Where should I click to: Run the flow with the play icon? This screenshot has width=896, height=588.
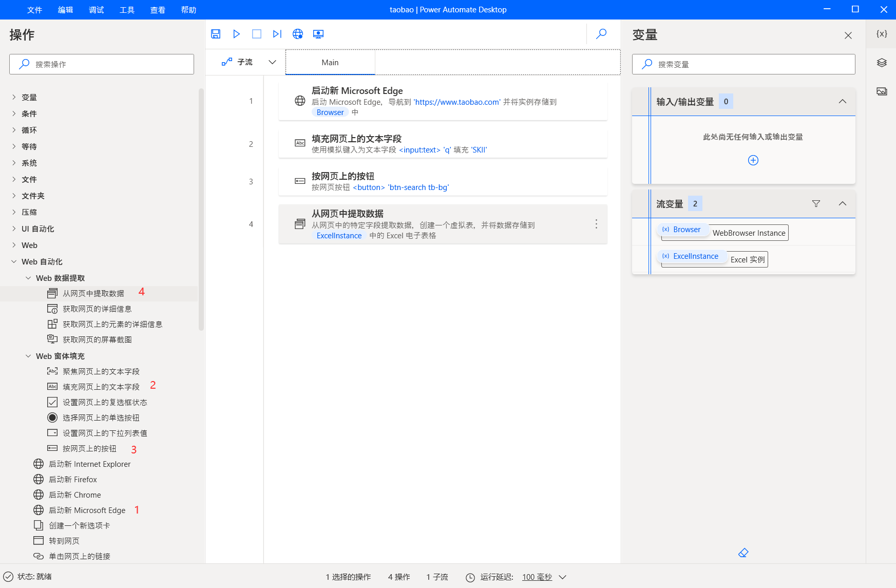236,34
